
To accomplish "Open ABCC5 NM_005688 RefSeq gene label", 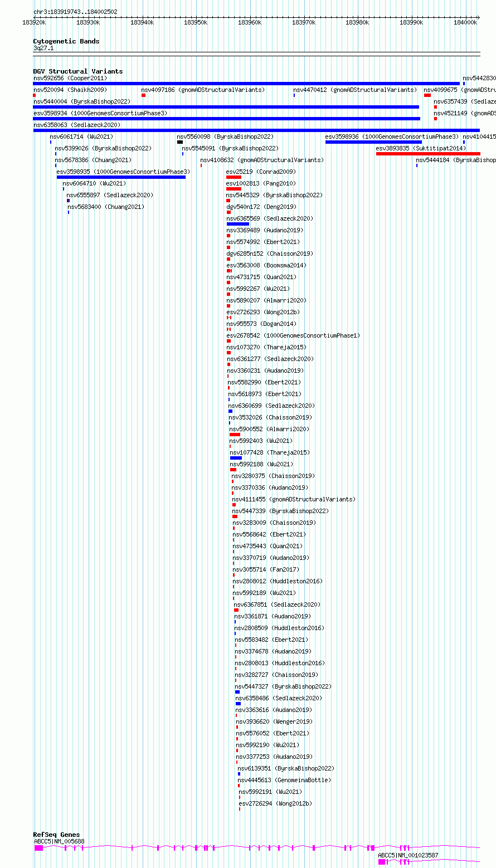I will click(59, 841).
